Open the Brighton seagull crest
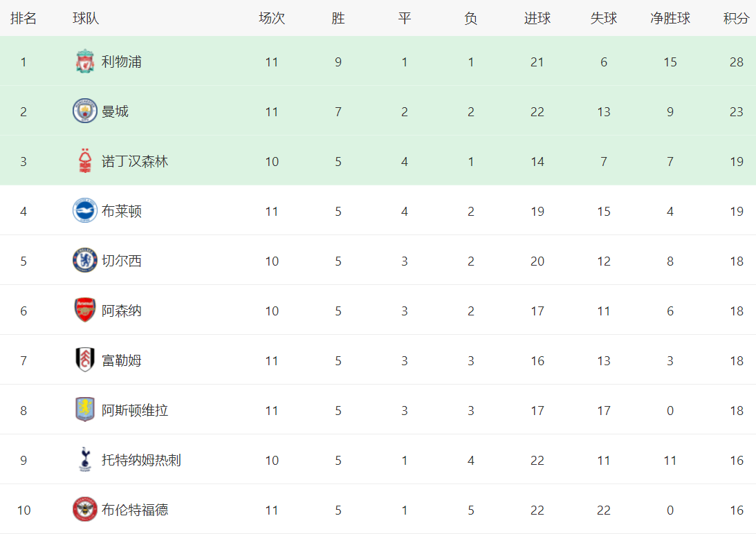Viewport: 756px width, 534px height. pyautogui.click(x=85, y=210)
